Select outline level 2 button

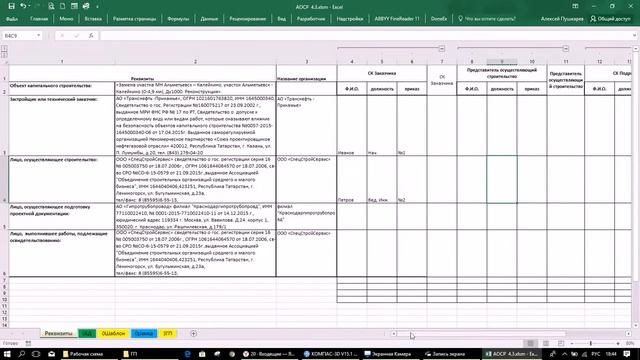coord(4,54)
